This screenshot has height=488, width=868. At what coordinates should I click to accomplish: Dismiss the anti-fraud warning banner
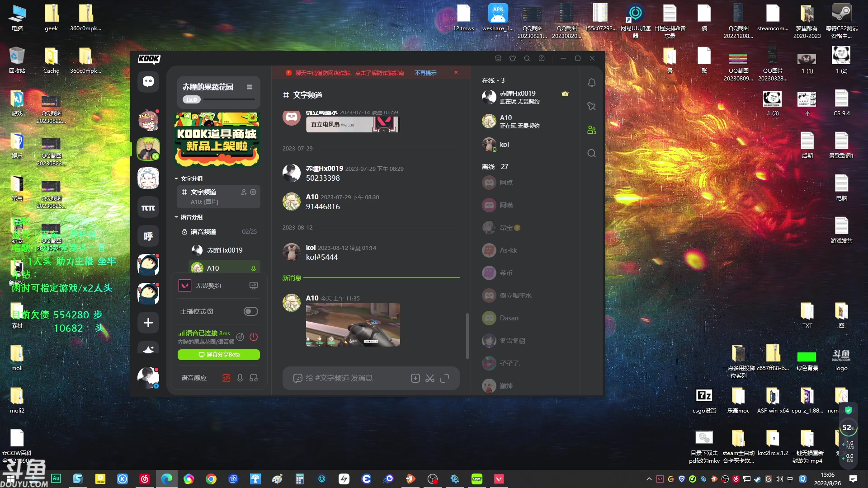pos(456,72)
